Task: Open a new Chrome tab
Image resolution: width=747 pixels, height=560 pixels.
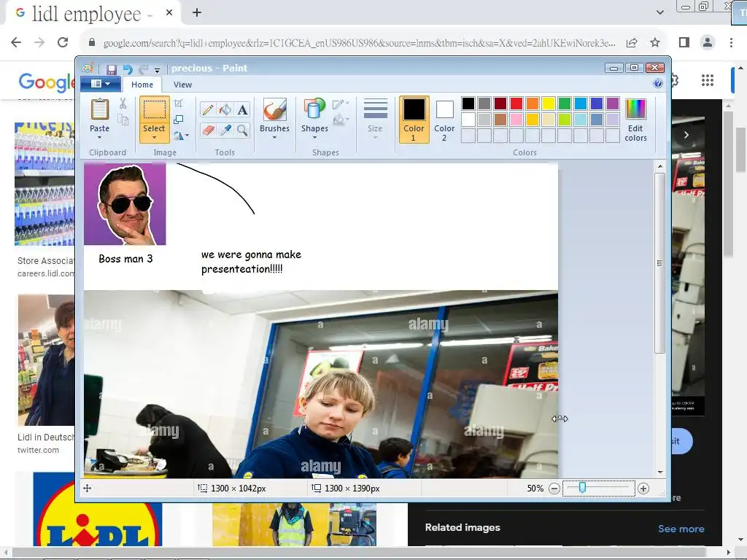Action: click(197, 13)
